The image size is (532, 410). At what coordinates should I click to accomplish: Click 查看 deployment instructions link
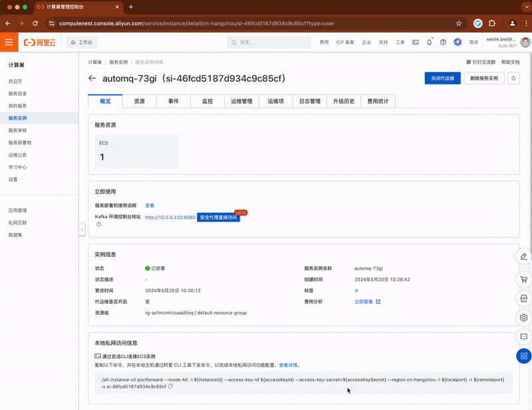pos(150,206)
